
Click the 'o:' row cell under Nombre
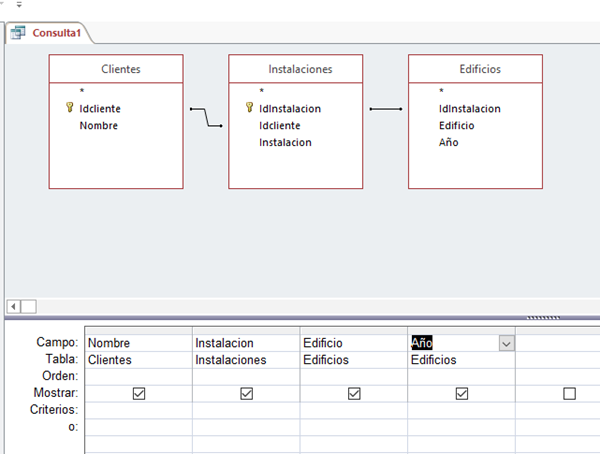click(x=139, y=427)
